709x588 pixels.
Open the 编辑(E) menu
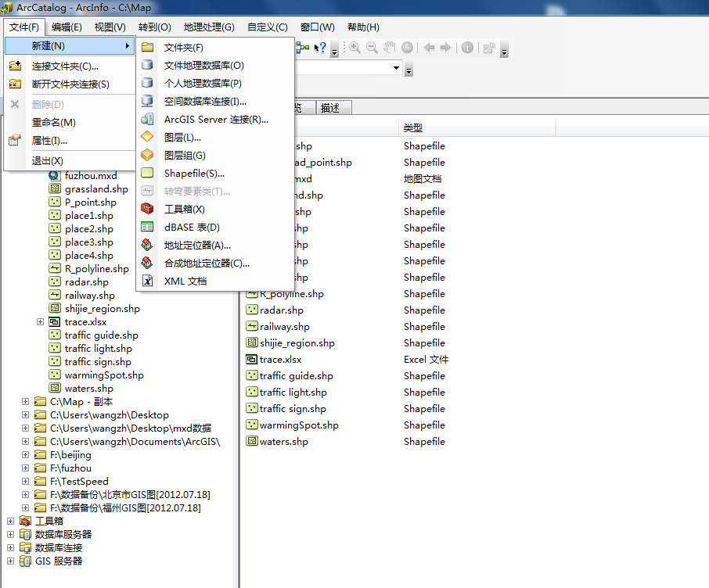pos(67,27)
